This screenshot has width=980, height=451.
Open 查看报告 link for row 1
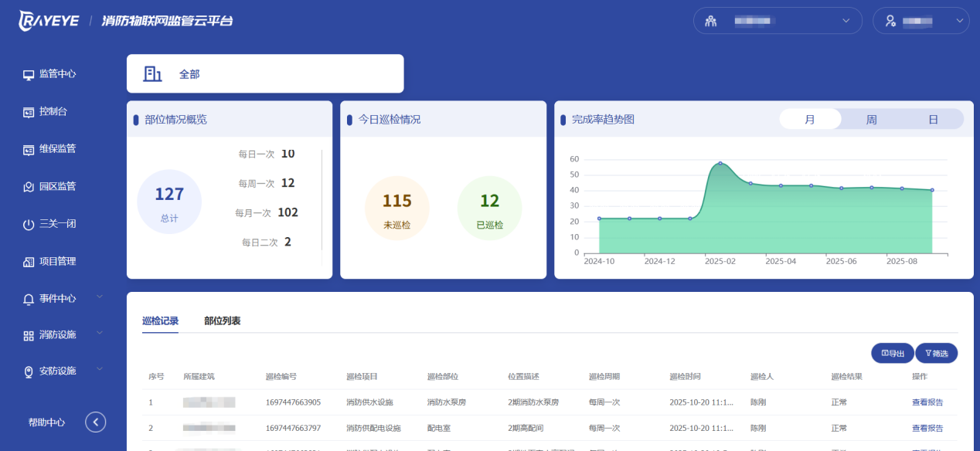pos(927,402)
